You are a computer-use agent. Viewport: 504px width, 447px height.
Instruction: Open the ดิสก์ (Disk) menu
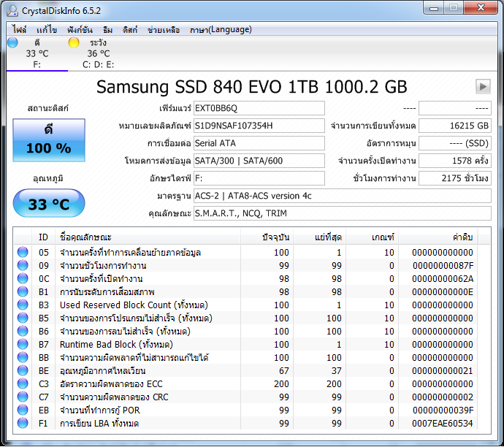click(130, 30)
